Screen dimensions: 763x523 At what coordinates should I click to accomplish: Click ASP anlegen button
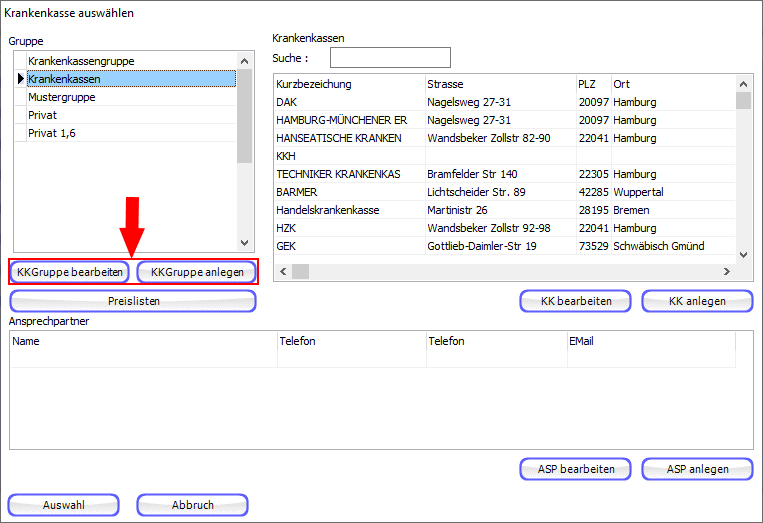[x=697, y=469]
